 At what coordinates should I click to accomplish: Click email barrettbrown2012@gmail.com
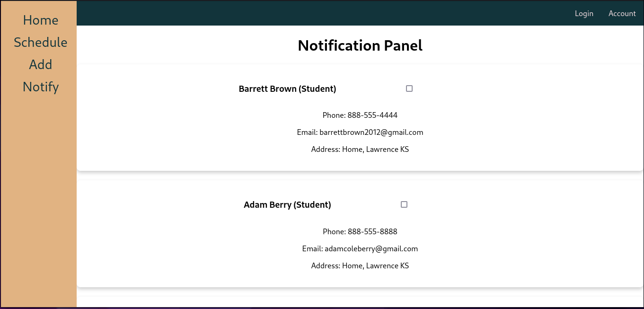click(x=371, y=132)
